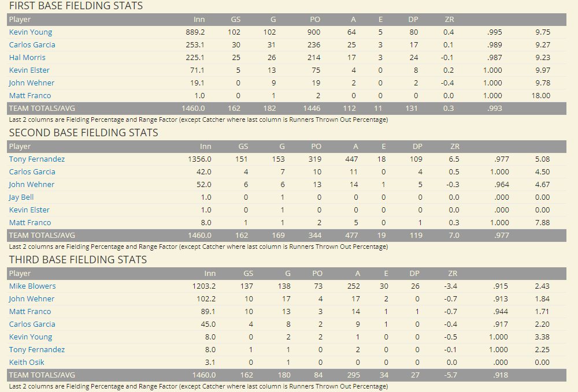Open Keith Osik player page

27,363
